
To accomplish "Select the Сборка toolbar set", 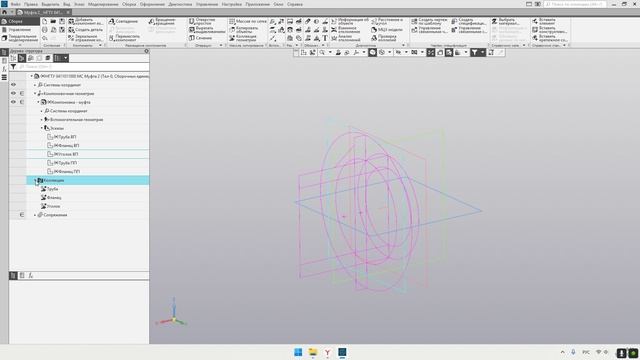I will [20, 21].
